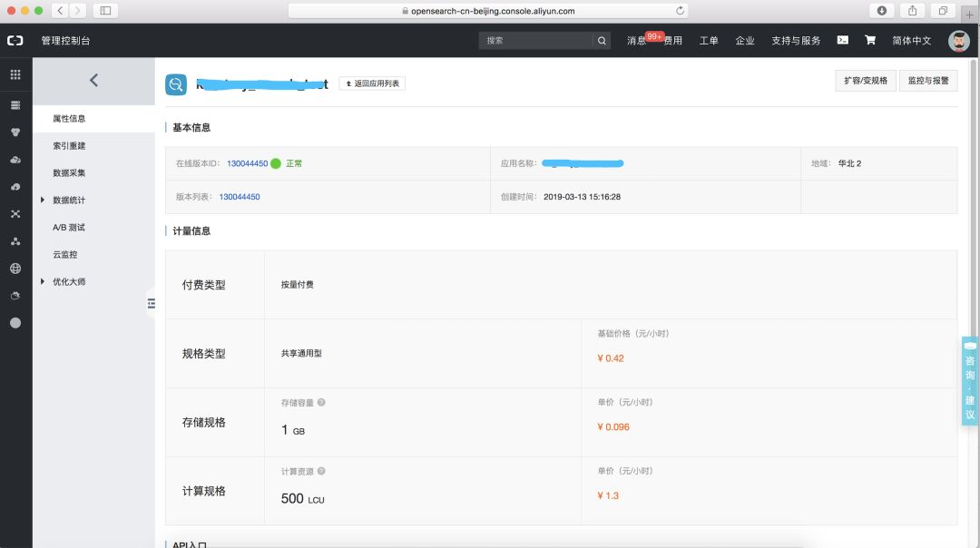980x548 pixels.
Task: Click the 扩容/变规格 button
Action: (x=865, y=81)
